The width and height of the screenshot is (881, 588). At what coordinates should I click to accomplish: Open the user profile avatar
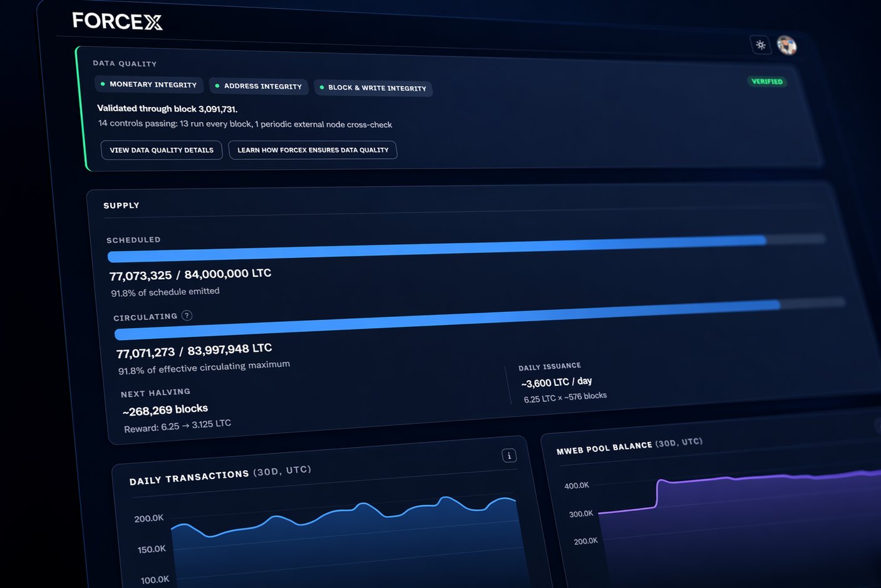786,45
